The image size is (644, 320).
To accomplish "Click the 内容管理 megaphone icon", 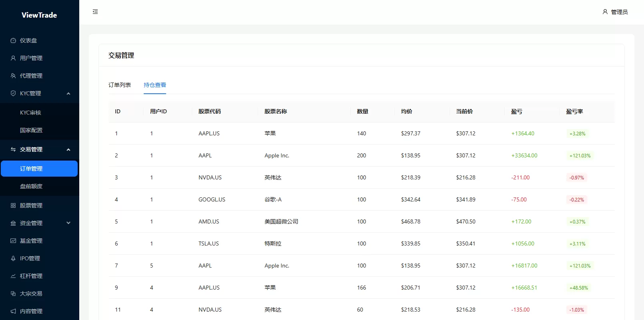I will (13, 311).
